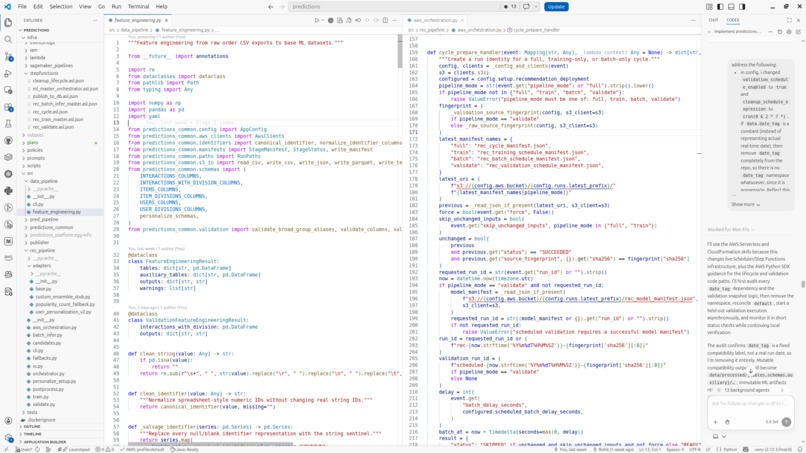Open rec_cycle.asl.json in explorer

point(50,112)
